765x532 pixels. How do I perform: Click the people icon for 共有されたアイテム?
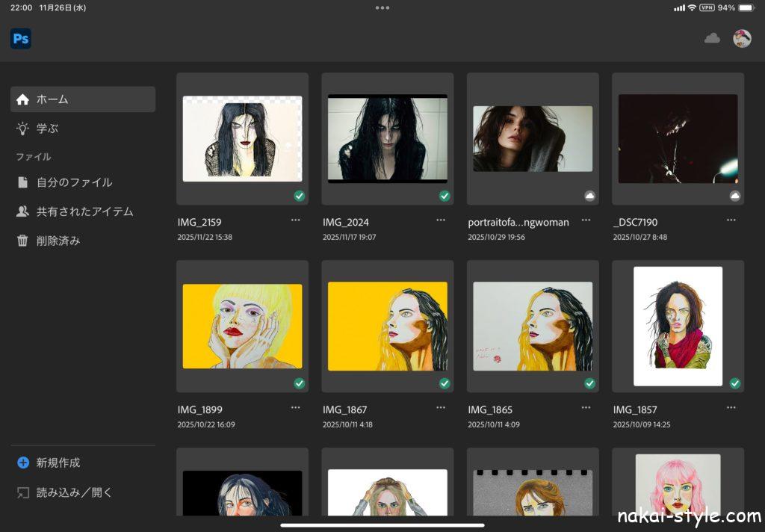(x=23, y=211)
